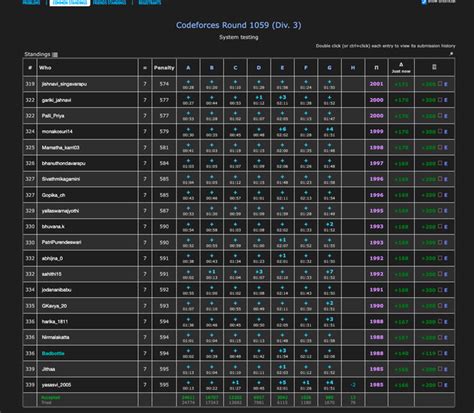This screenshot has width=474, height=413.
Task: Click the Accepted label in the bottom row
Action: (51, 398)
